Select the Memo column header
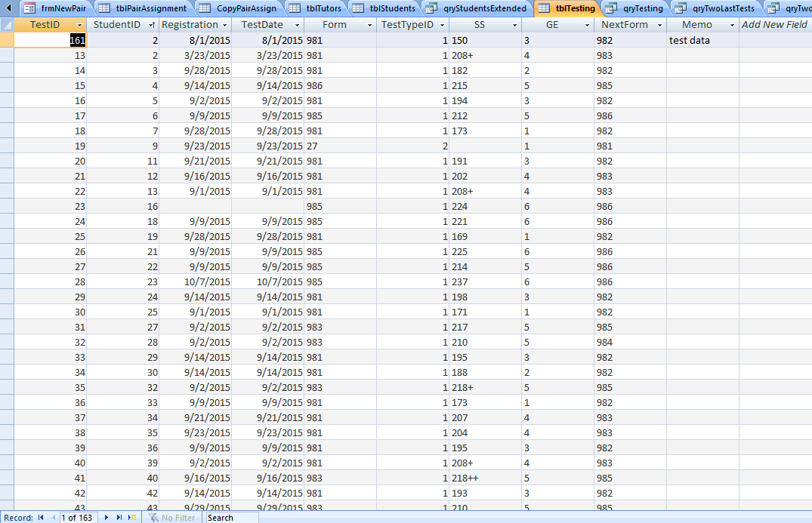Screen dimensions: 812x523 (697, 24)
